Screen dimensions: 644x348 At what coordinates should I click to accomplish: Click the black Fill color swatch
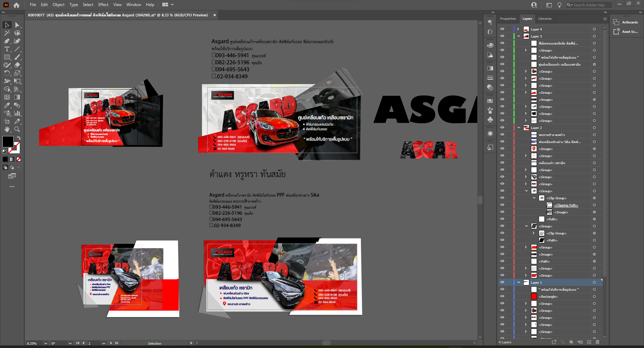point(8,141)
